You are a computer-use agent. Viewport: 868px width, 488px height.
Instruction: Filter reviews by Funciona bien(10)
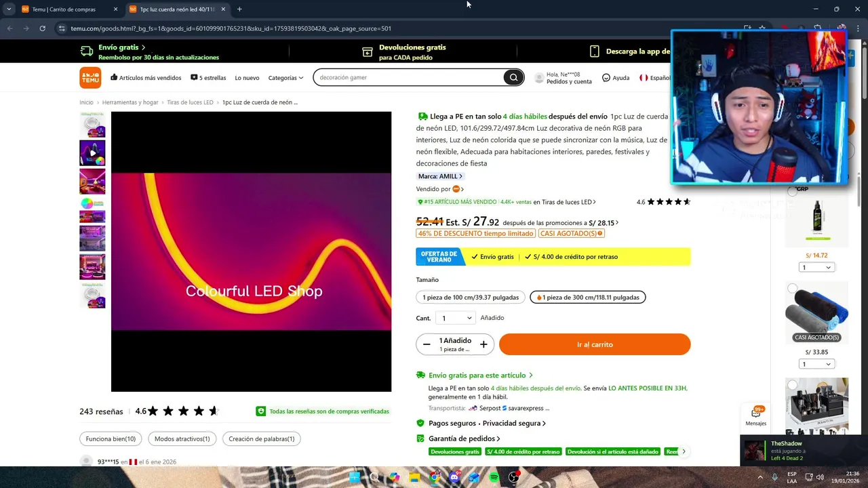click(x=111, y=439)
